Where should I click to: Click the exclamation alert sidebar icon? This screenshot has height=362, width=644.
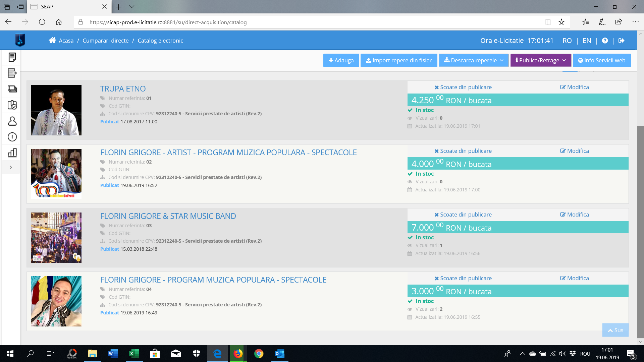(x=12, y=137)
